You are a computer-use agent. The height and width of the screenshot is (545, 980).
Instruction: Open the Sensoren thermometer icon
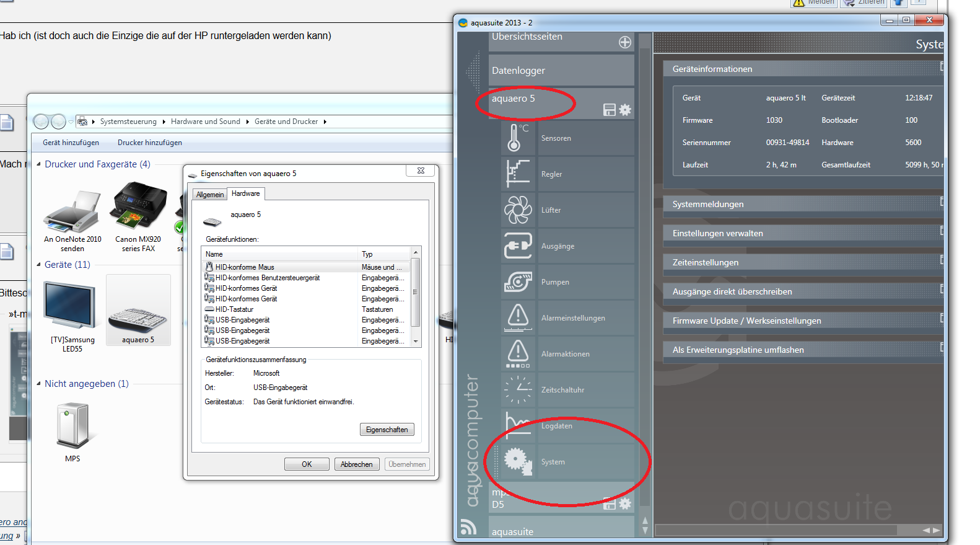(x=517, y=138)
